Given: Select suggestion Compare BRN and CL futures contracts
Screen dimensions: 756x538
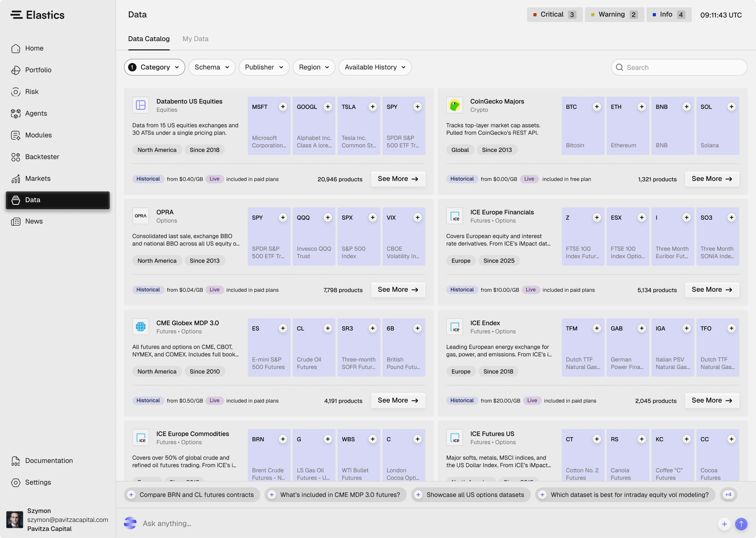Looking at the screenshot, I should (x=192, y=495).
